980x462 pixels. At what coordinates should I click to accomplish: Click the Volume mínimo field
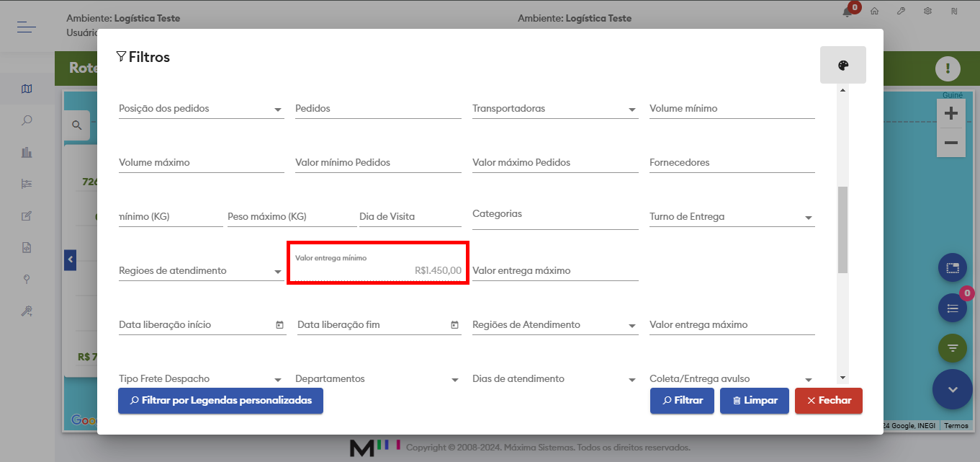[x=732, y=109]
